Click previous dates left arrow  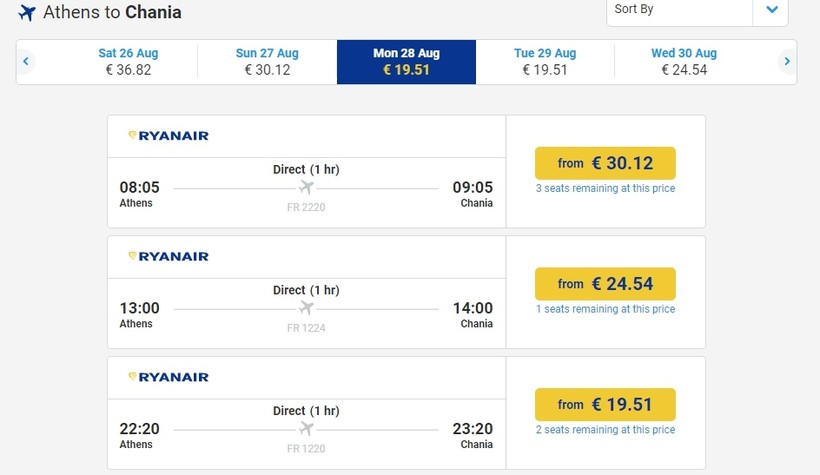(x=26, y=62)
